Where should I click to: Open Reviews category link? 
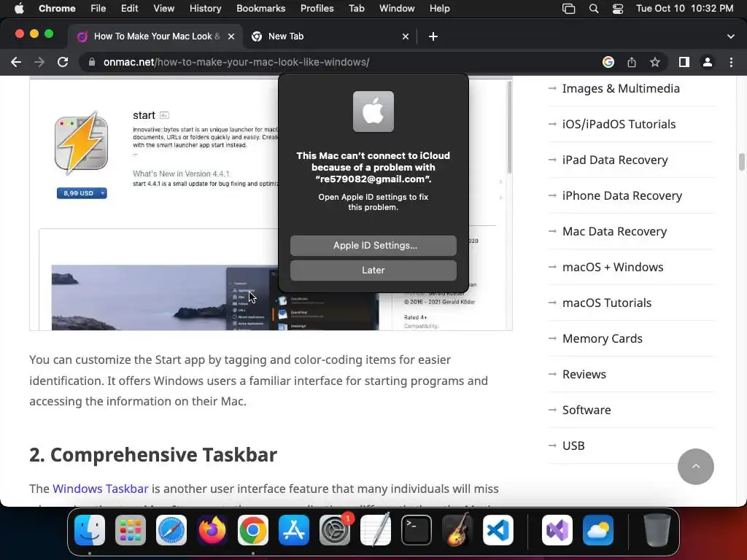[584, 374]
